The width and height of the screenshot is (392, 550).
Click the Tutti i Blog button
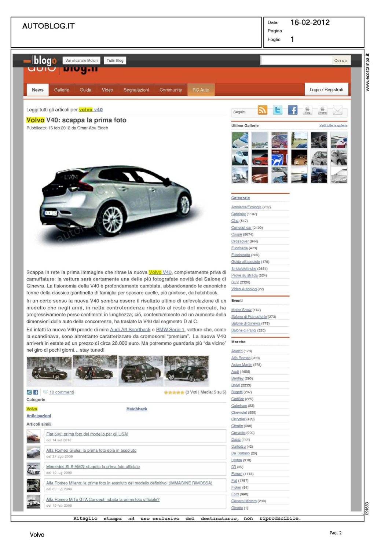point(115,60)
